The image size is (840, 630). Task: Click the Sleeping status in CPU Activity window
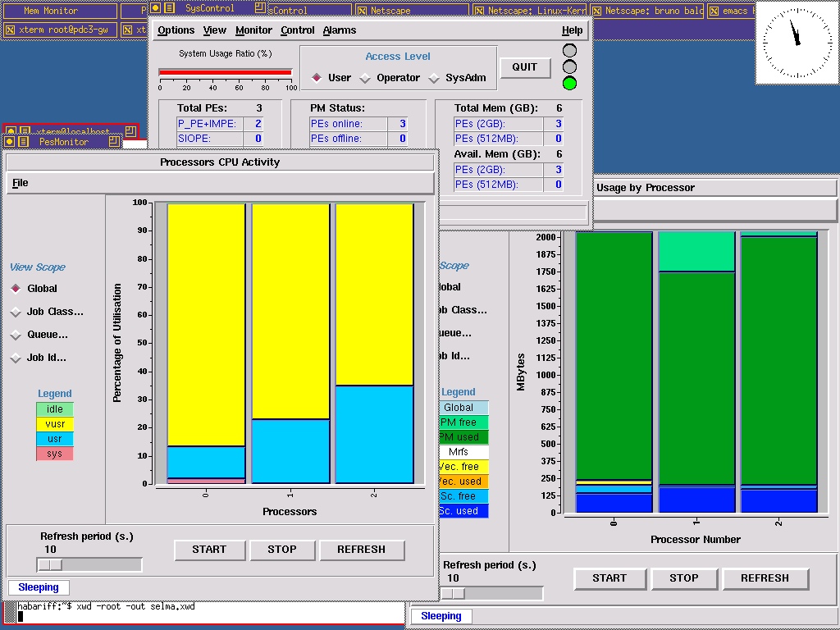pos(39,587)
